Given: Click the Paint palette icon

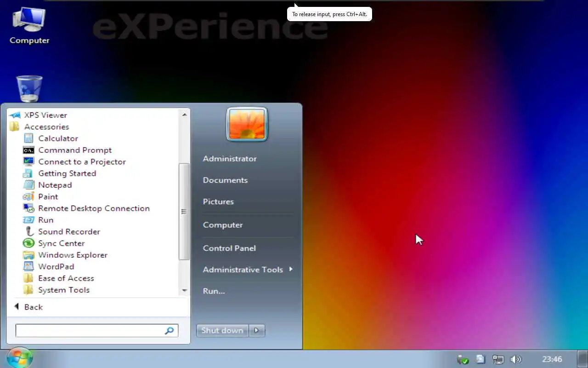Looking at the screenshot, I should click(x=28, y=196).
